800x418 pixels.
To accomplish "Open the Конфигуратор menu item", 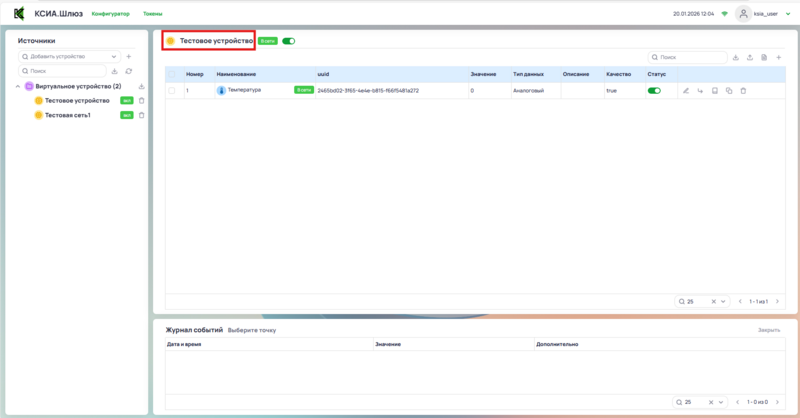I will click(x=110, y=14).
